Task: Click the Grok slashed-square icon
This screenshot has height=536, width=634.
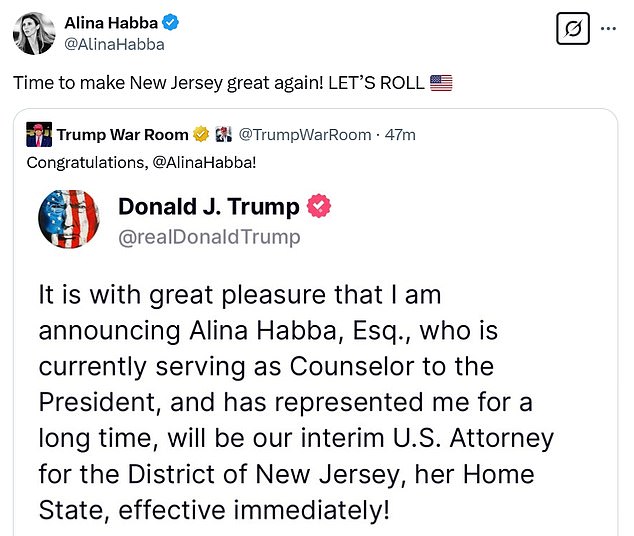Action: pyautogui.click(x=572, y=30)
